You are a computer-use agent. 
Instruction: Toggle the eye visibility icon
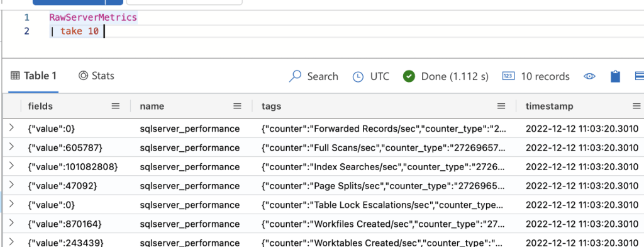click(589, 76)
